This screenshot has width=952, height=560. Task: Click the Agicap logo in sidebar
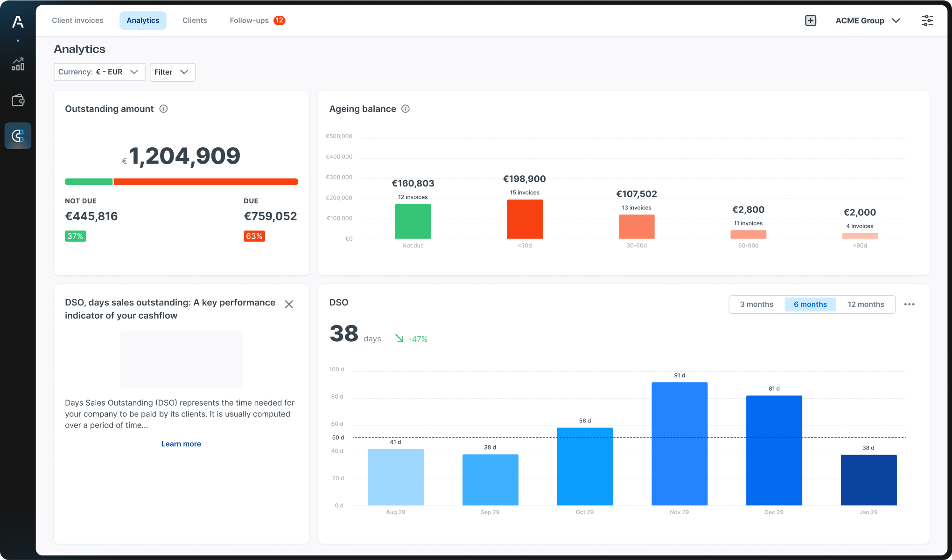click(18, 21)
